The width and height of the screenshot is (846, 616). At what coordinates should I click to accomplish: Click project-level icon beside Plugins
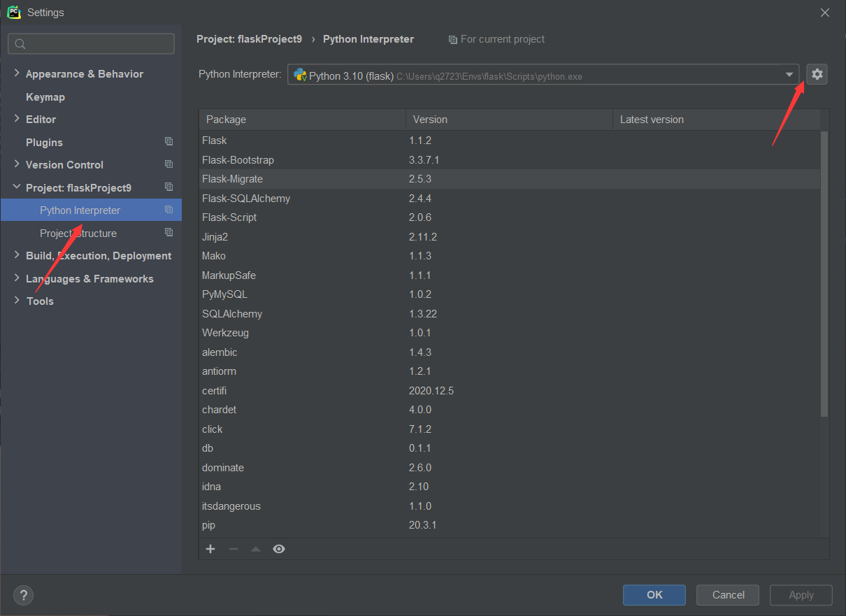(x=169, y=142)
